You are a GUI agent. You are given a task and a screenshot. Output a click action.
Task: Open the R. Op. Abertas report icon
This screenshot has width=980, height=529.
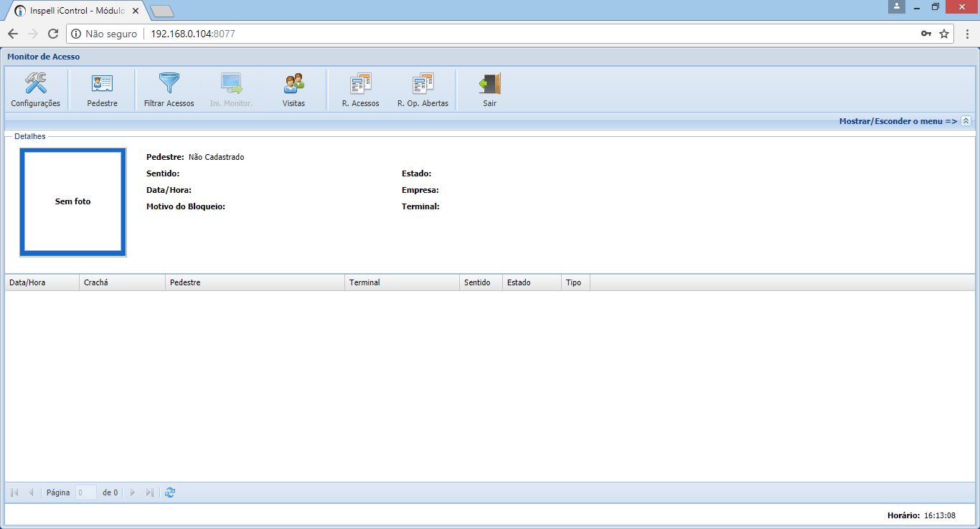click(423, 84)
